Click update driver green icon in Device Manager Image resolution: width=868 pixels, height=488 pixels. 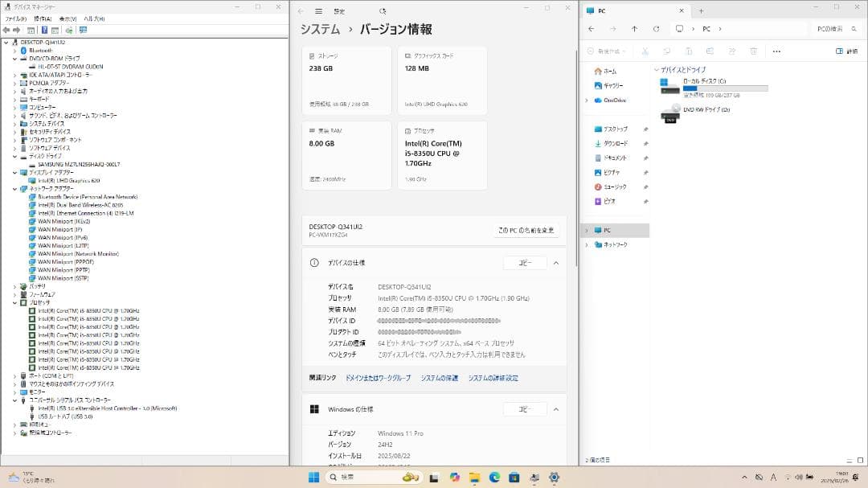[69, 30]
